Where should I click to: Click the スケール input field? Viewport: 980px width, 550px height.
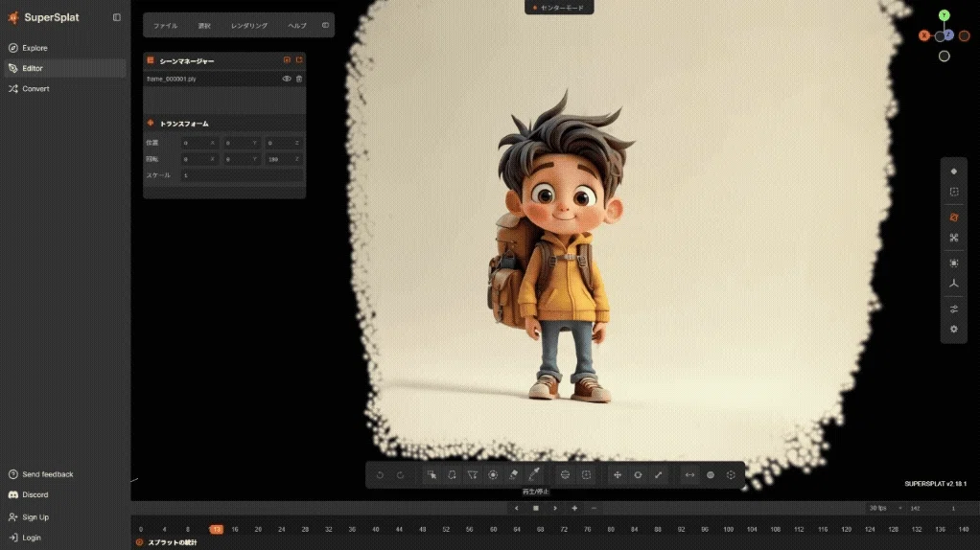(x=242, y=175)
